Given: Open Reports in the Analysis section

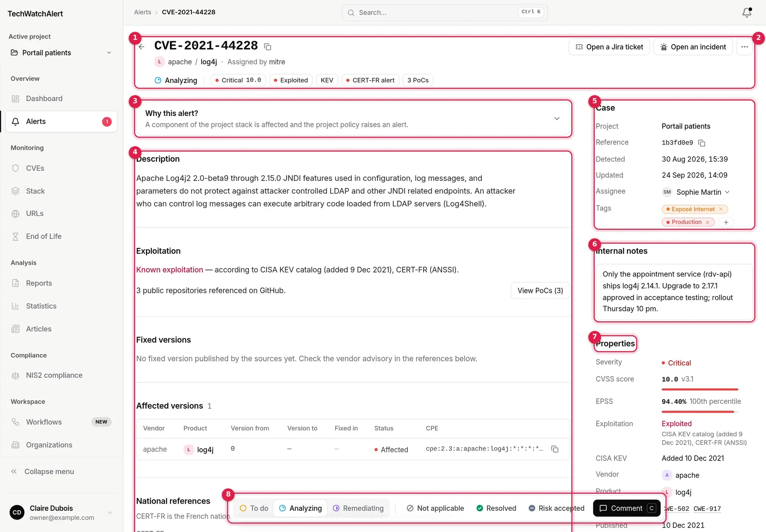Looking at the screenshot, I should (61, 283).
